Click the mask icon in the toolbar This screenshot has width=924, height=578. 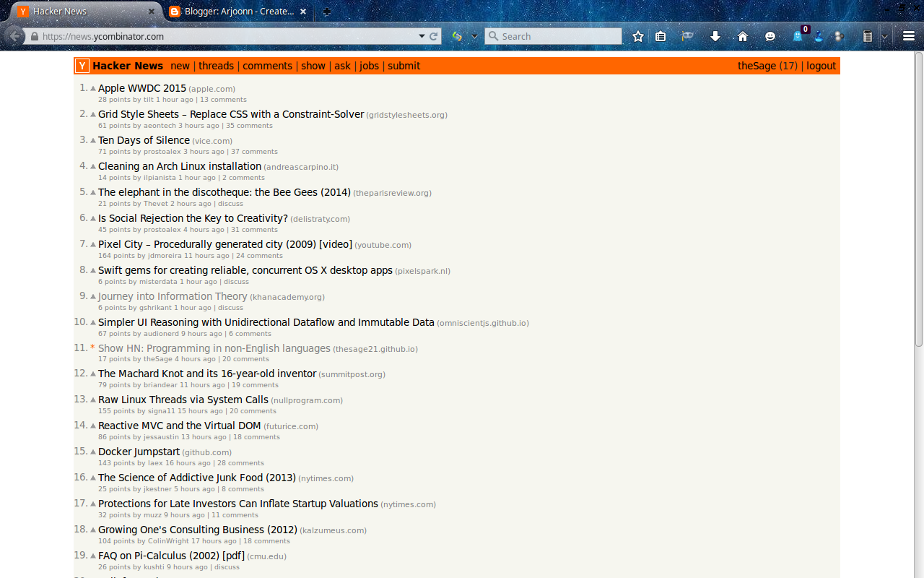pyautogui.click(x=688, y=36)
